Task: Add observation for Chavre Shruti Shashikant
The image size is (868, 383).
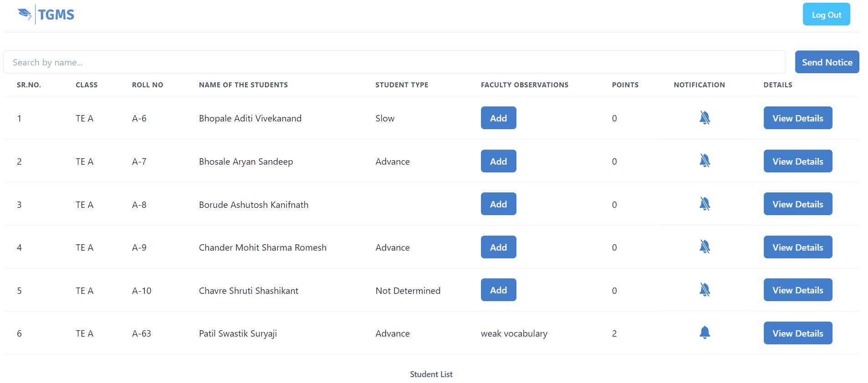Action: [498, 290]
